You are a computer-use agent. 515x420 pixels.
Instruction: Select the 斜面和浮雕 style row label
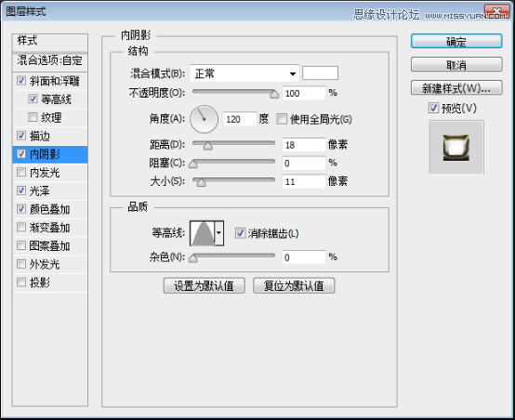pyautogui.click(x=55, y=81)
